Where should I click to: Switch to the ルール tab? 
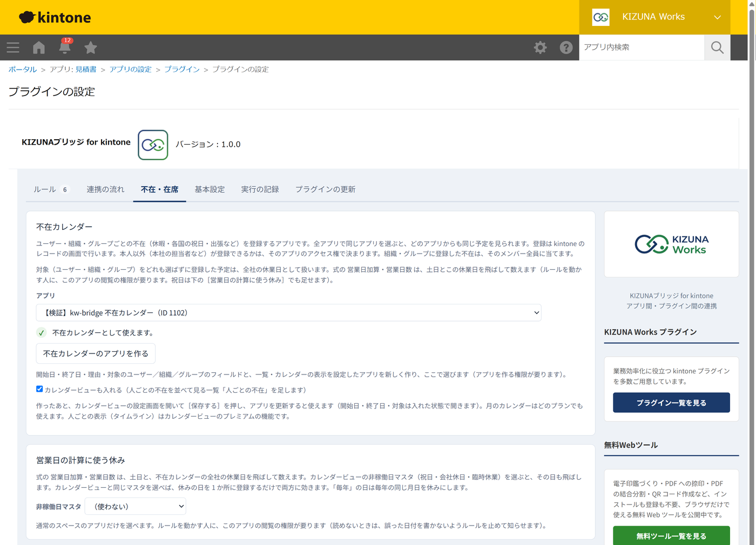(52, 189)
